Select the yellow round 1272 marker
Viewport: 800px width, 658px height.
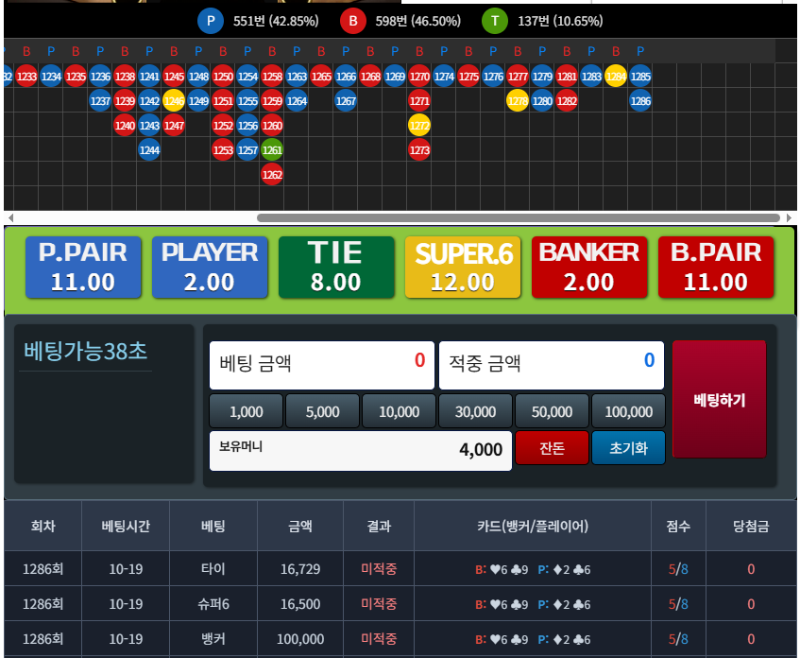coord(419,125)
